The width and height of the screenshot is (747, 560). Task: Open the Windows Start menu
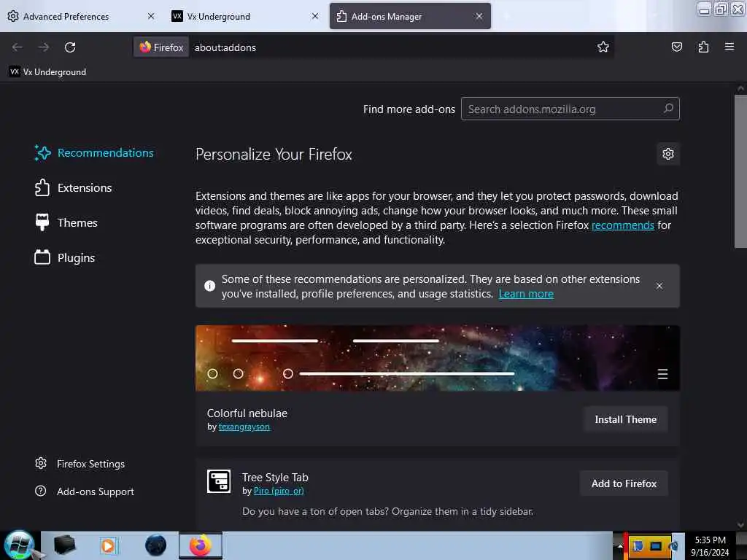pos(19,545)
